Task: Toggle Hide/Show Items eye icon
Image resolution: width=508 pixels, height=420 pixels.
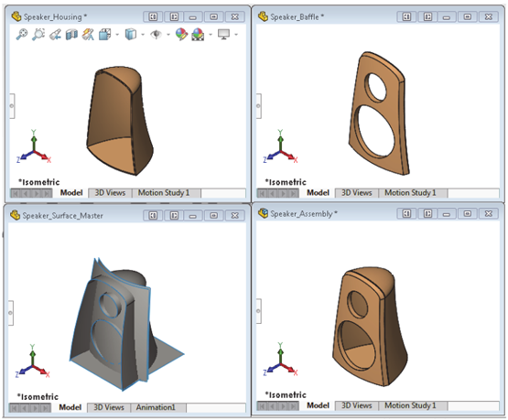Action: [157, 35]
